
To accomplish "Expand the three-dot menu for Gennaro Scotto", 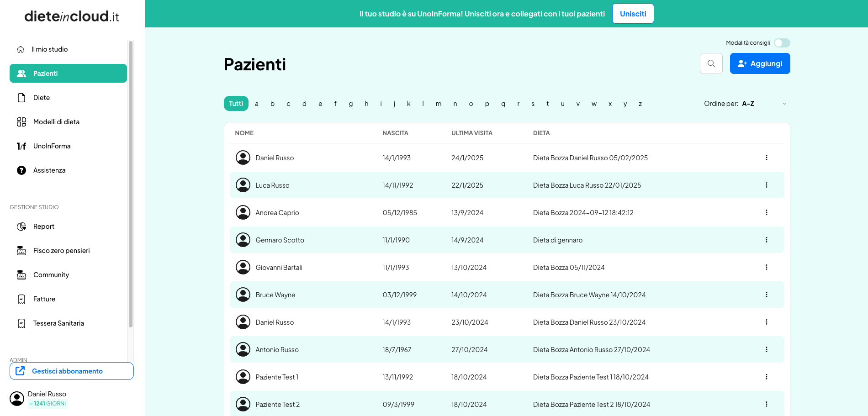I will [x=766, y=240].
